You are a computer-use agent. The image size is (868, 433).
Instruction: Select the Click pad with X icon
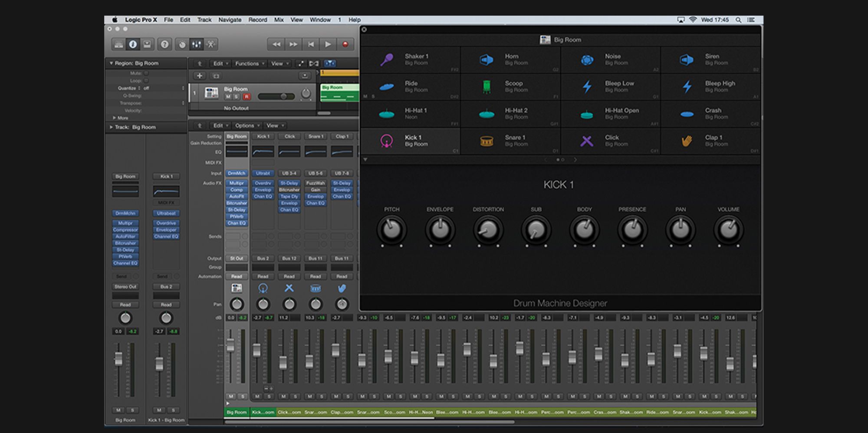coord(611,141)
